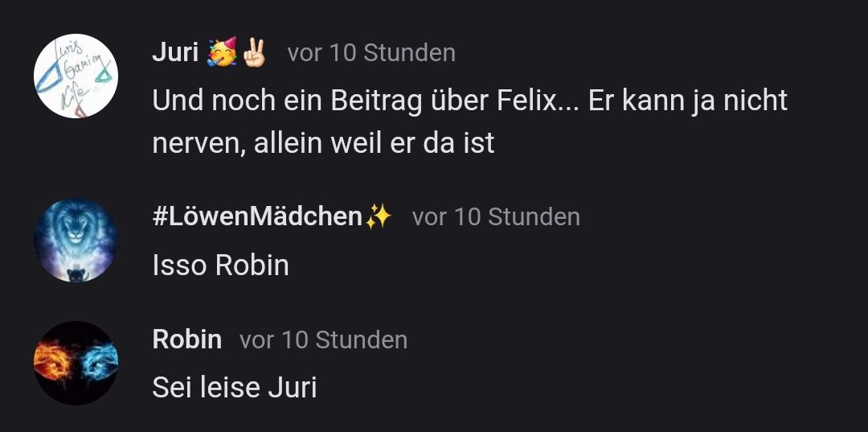Click the sparkles emoji after #LöwenMädchen
This screenshot has width=868, height=432.
pyautogui.click(x=378, y=216)
